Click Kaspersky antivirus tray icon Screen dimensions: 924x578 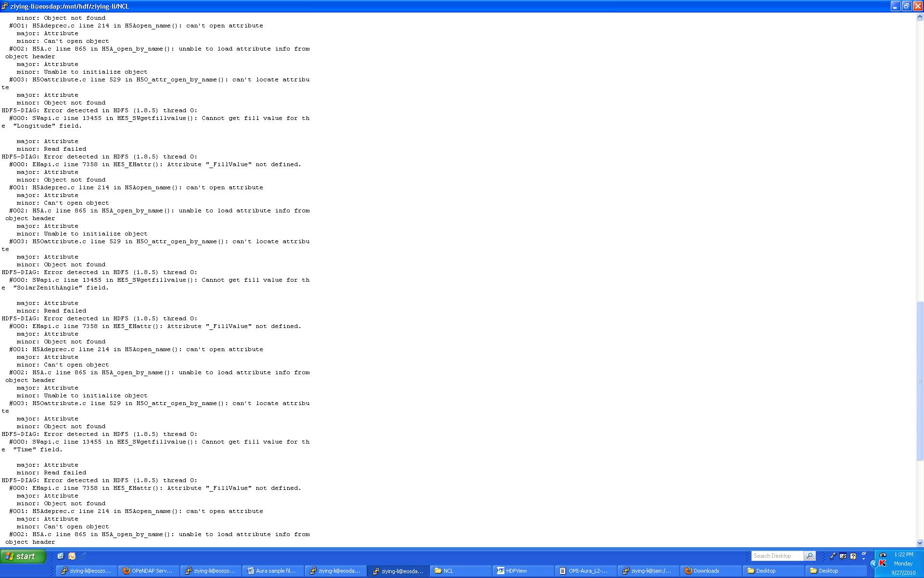[x=883, y=564]
